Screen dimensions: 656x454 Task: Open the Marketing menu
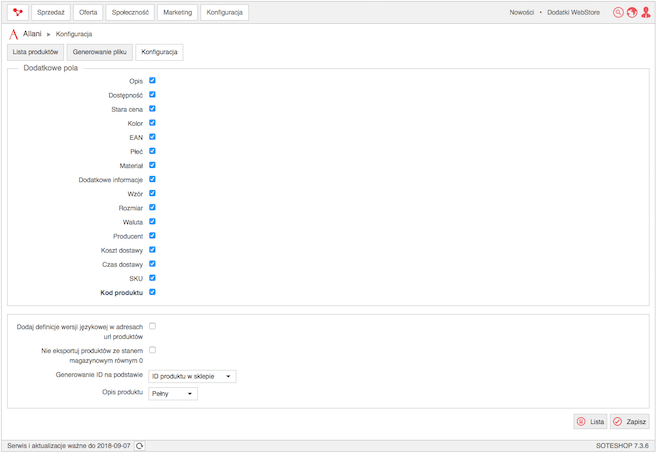tap(177, 13)
